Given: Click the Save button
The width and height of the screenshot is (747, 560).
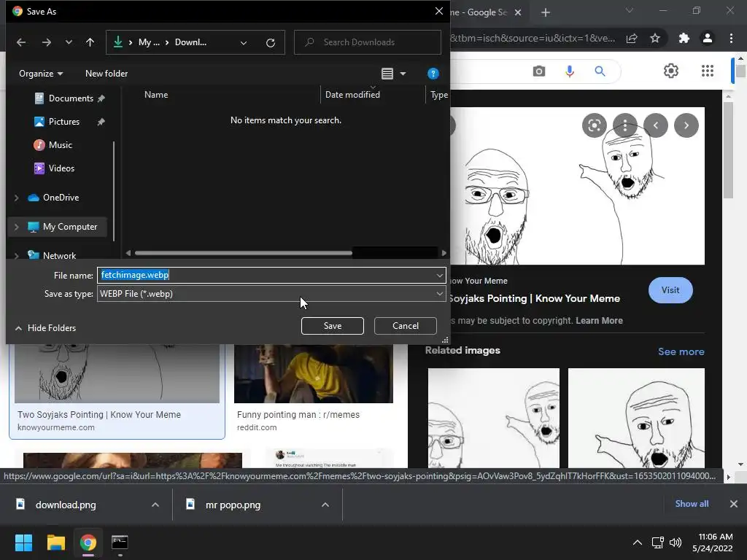Looking at the screenshot, I should (333, 326).
